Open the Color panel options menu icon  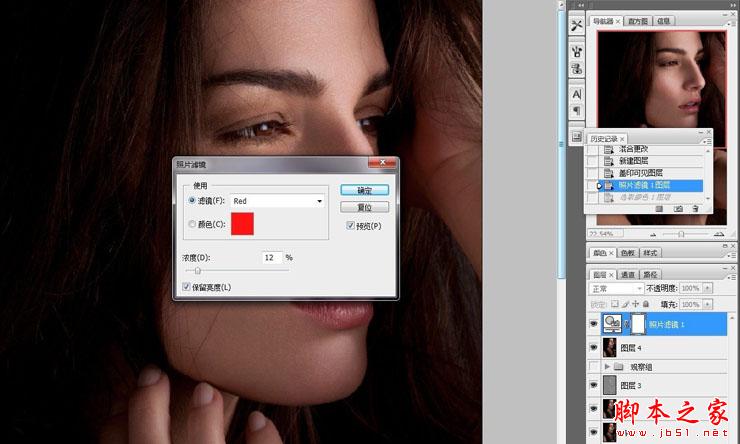[x=731, y=255]
